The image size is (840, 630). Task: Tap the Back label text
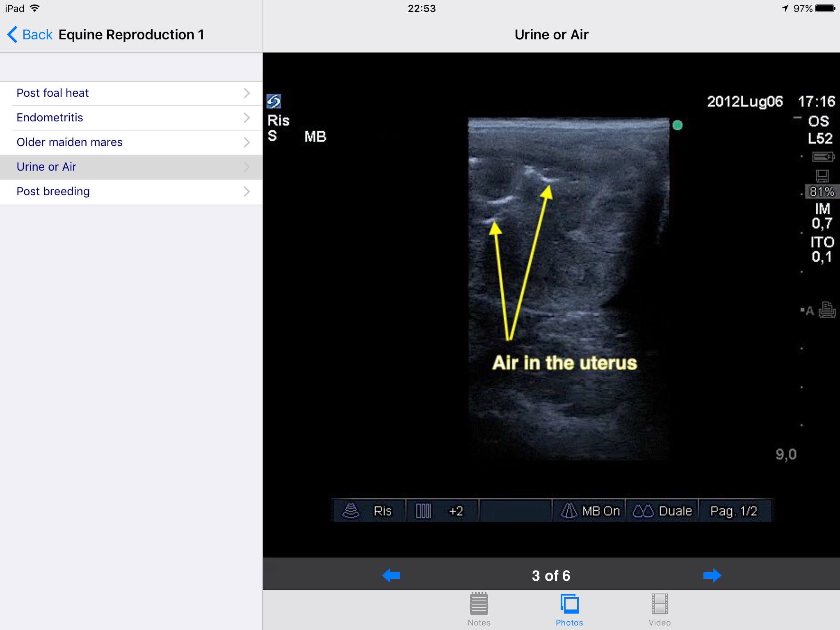[37, 34]
